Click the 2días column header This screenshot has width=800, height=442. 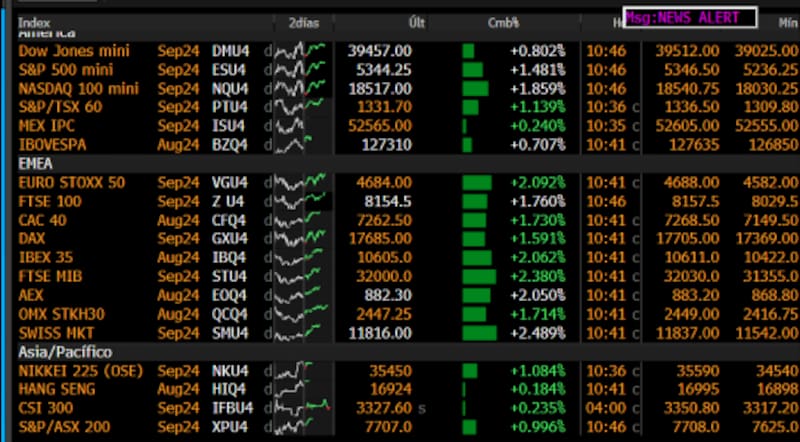pyautogui.click(x=305, y=21)
